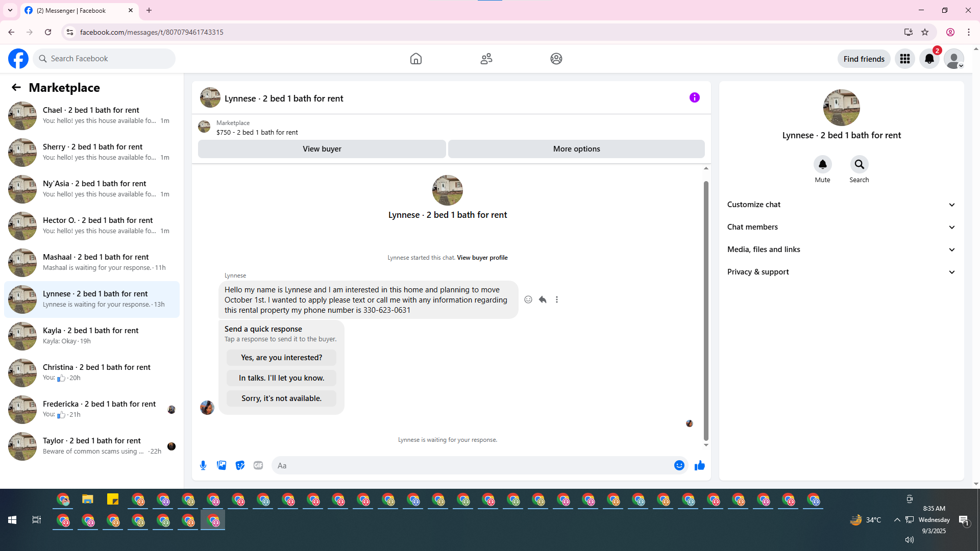Show hidden system tray icons
This screenshot has width=980, height=551.
pyautogui.click(x=897, y=520)
